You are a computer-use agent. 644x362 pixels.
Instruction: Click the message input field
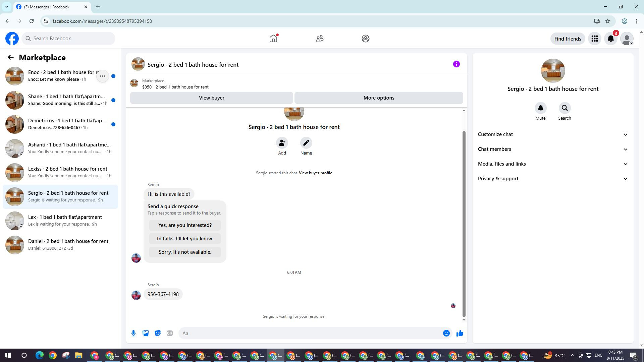(x=309, y=333)
